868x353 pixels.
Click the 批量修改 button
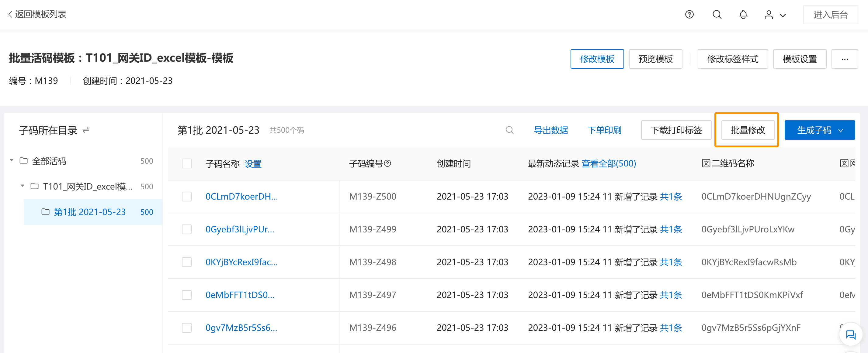click(x=748, y=130)
